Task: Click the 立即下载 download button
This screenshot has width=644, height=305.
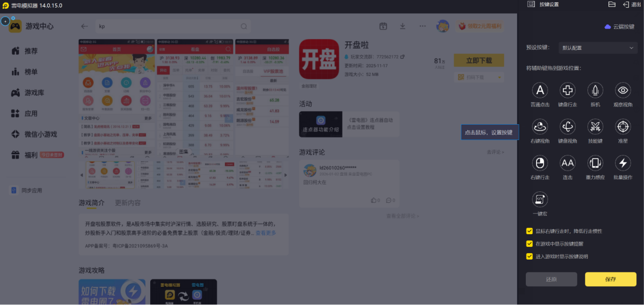Action: (479, 61)
